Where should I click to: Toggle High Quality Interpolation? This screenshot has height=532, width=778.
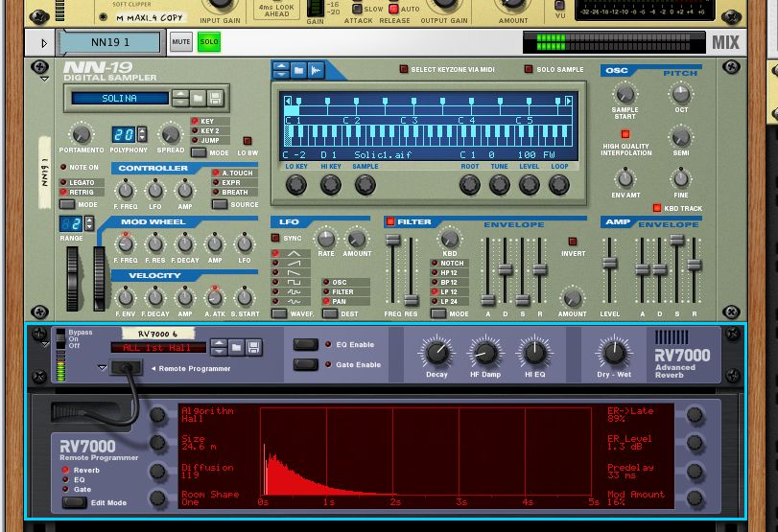(625, 134)
